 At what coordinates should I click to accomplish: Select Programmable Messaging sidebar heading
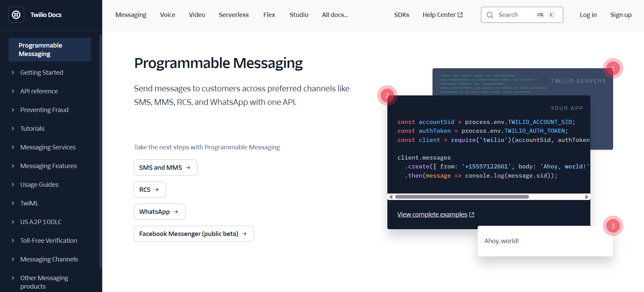[x=50, y=50]
